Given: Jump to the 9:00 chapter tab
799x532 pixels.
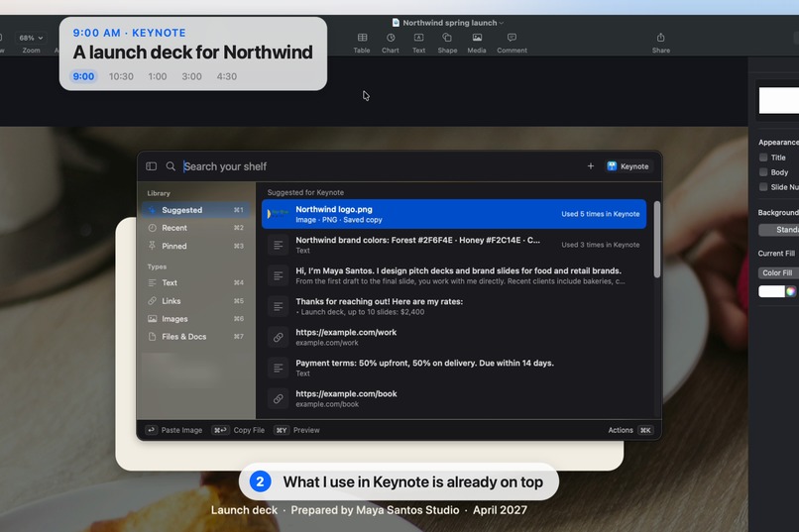Looking at the screenshot, I should tap(83, 76).
